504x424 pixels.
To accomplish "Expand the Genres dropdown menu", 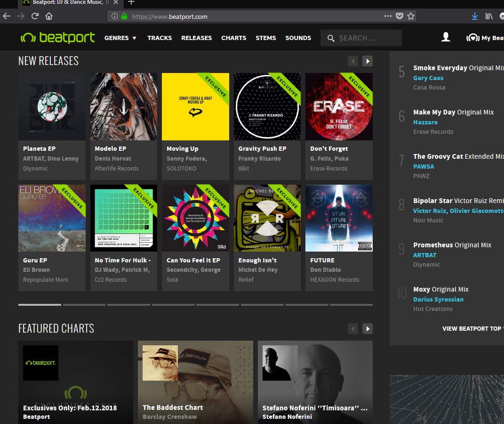I will point(120,38).
